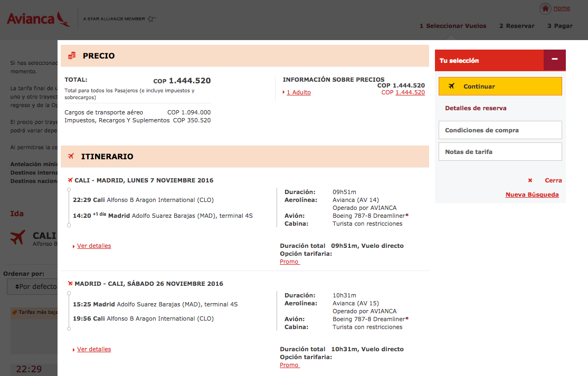Open Notas de tarifa
The image size is (588, 376).
coord(500,152)
